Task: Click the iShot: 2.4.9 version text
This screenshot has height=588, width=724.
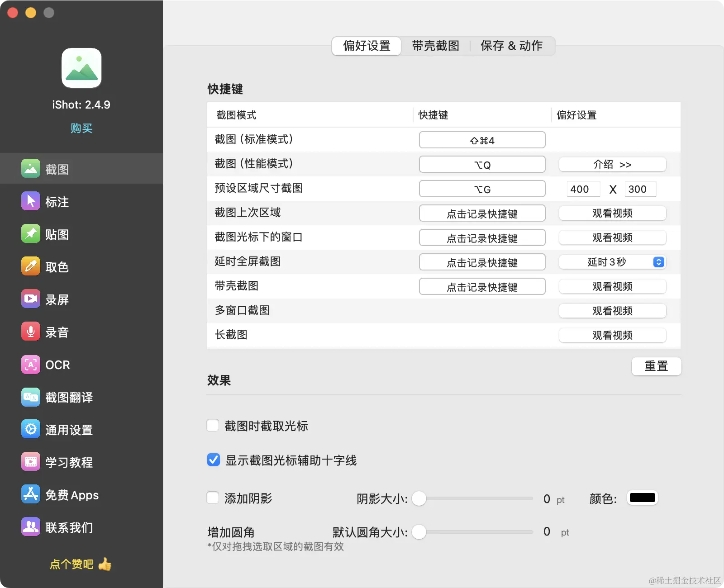Action: point(81,104)
